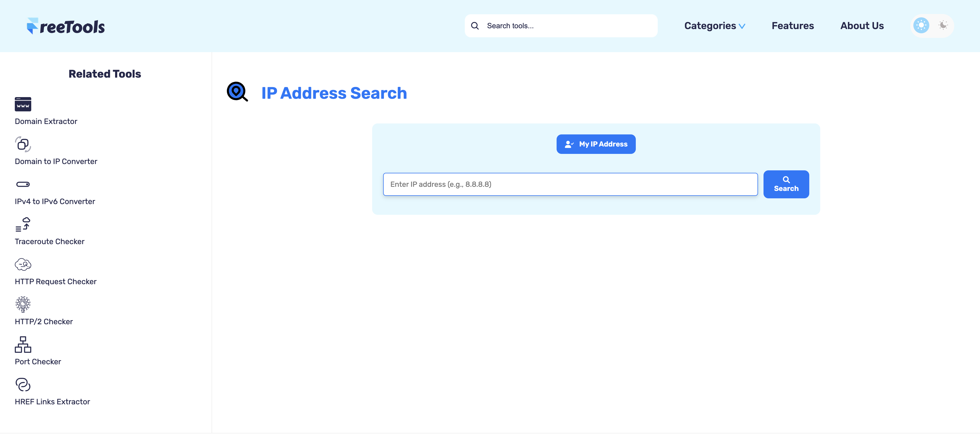Open the Features page
This screenshot has height=440, width=980.
793,26
